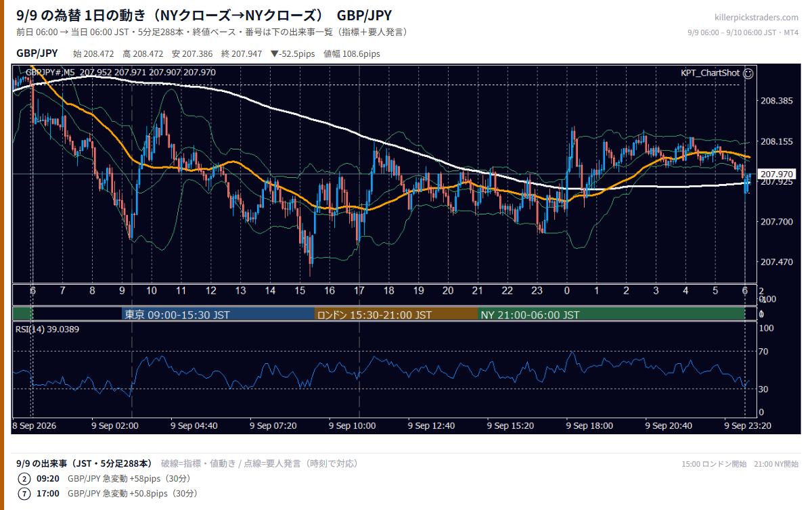Select the London 15:30-21:00 JST session bar
This screenshot has height=510, width=812.
click(397, 315)
